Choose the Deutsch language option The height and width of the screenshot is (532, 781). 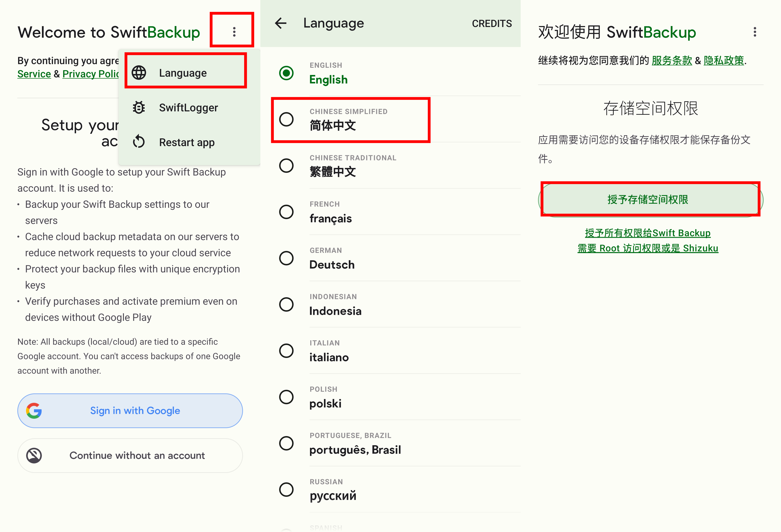click(x=332, y=264)
